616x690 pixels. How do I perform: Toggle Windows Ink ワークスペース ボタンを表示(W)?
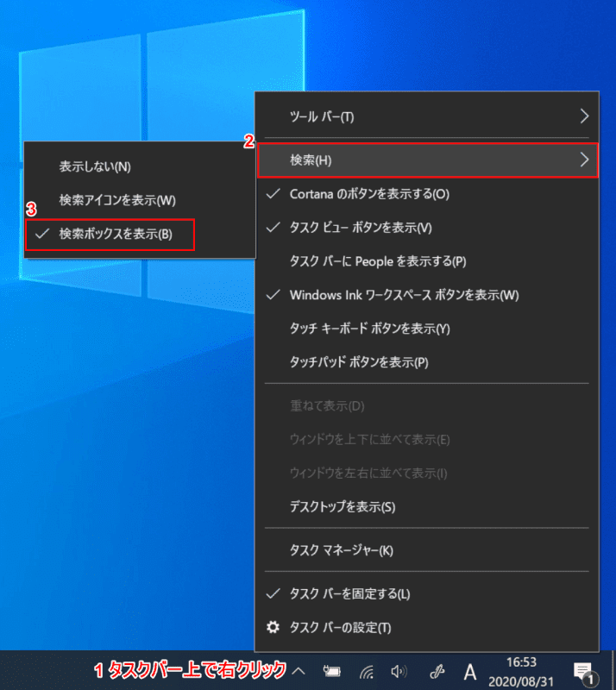coord(427,295)
